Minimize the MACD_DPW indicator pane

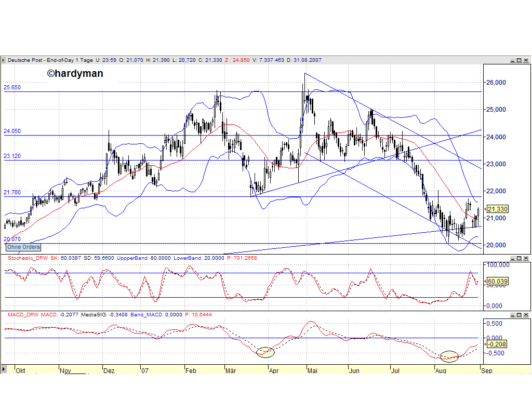(513, 315)
